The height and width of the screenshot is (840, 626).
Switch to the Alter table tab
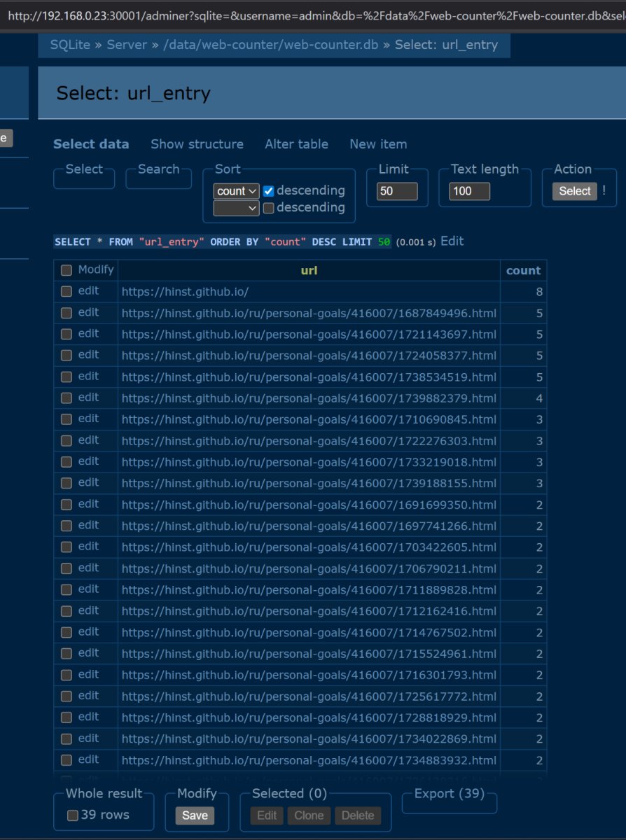[296, 144]
